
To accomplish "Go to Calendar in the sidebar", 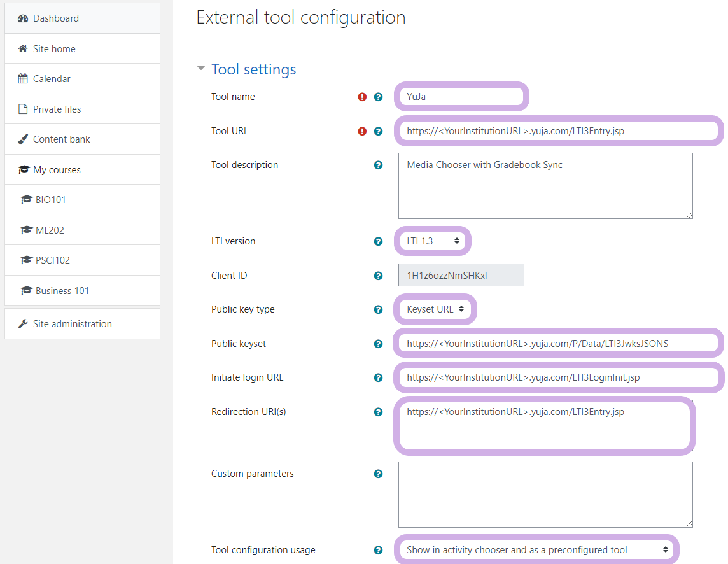I will [x=52, y=79].
